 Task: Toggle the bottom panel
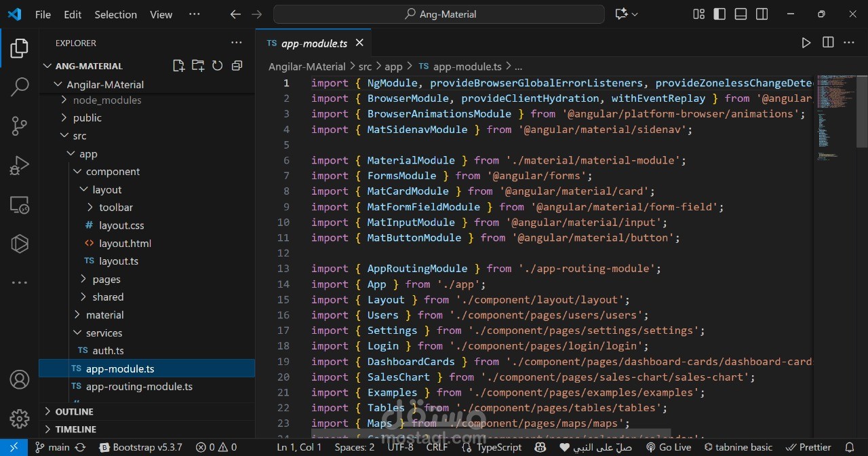point(741,14)
